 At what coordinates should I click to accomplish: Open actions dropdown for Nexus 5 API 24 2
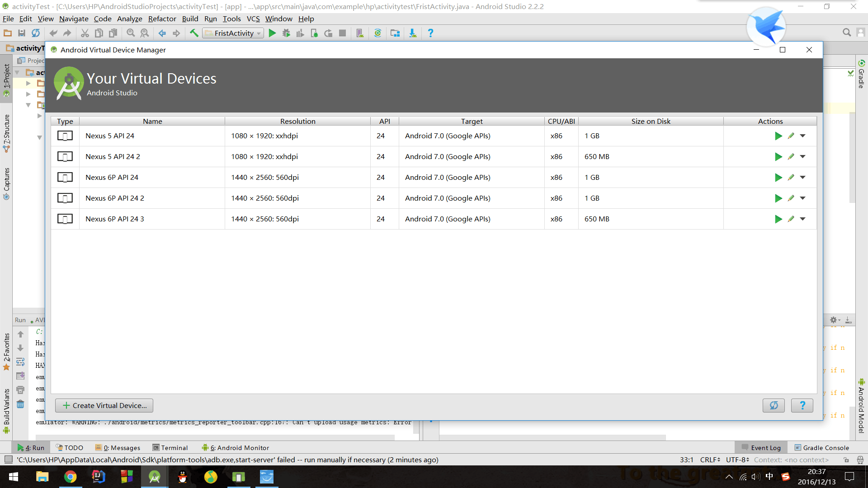(803, 157)
